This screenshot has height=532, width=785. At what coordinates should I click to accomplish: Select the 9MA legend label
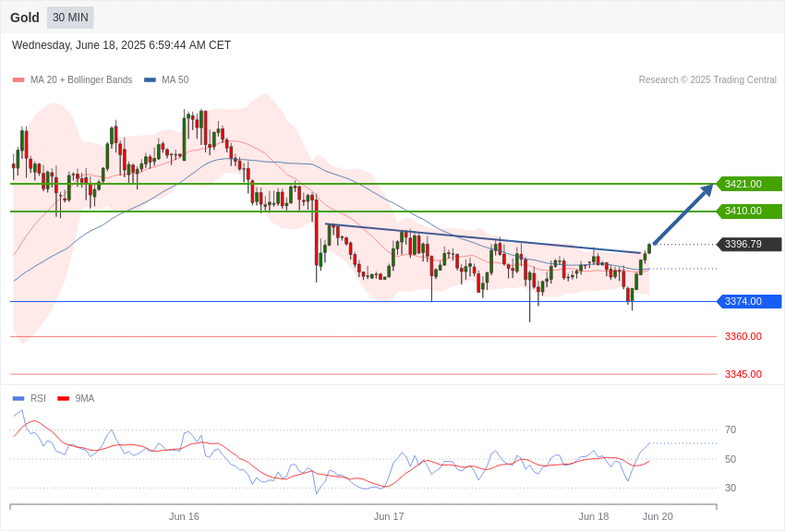tap(85, 398)
